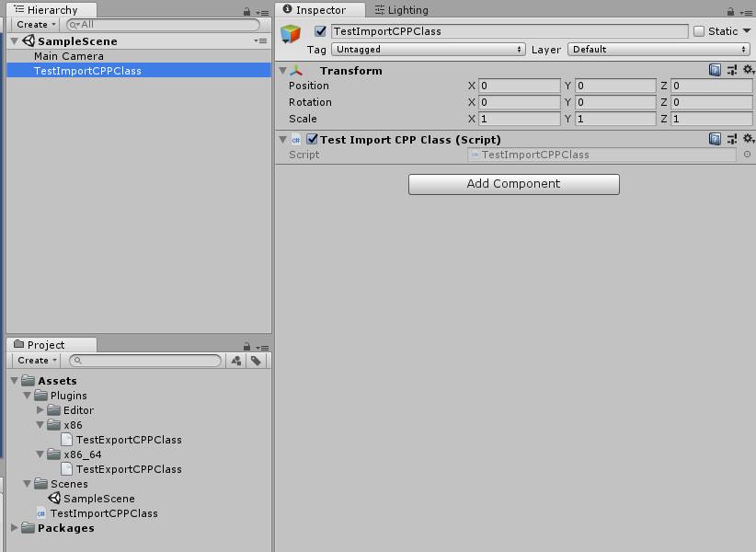Switch to the Lighting tab
756x552 pixels.
(x=402, y=10)
